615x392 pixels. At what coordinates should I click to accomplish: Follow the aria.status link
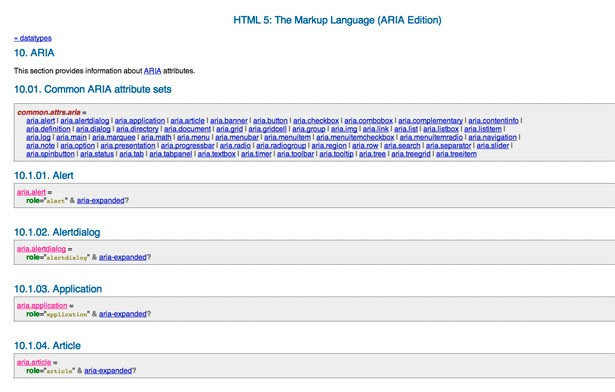[97, 154]
